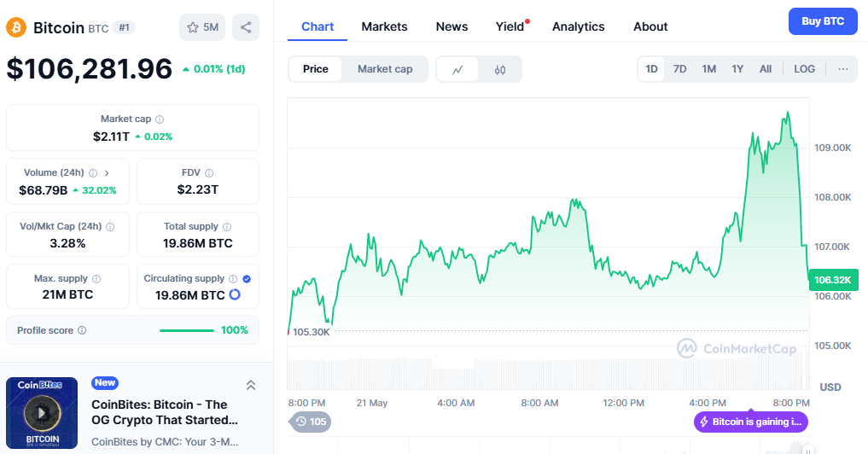
Task: Click the $106,281.96 price text
Action: coord(89,69)
